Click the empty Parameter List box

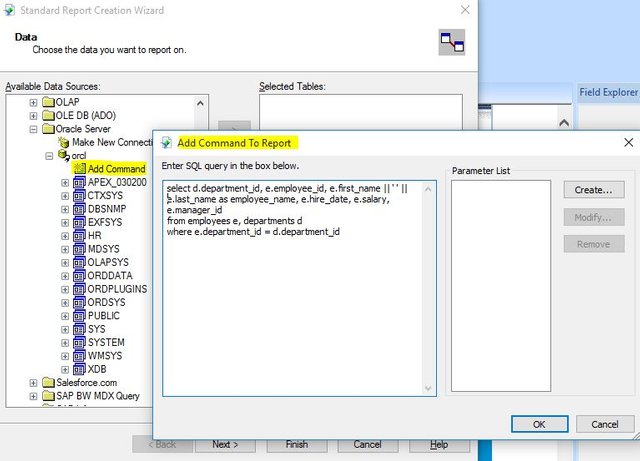click(x=501, y=286)
